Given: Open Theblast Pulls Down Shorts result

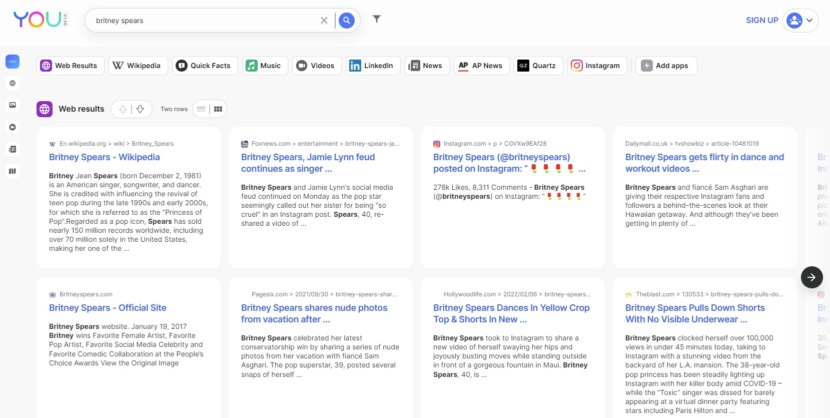Looking at the screenshot, I should point(695,314).
